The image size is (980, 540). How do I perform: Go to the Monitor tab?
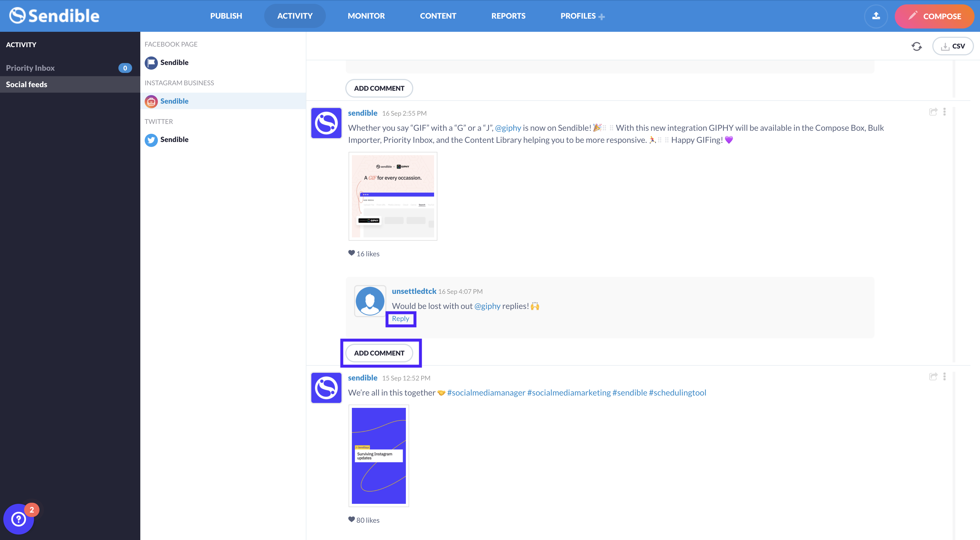click(x=366, y=16)
